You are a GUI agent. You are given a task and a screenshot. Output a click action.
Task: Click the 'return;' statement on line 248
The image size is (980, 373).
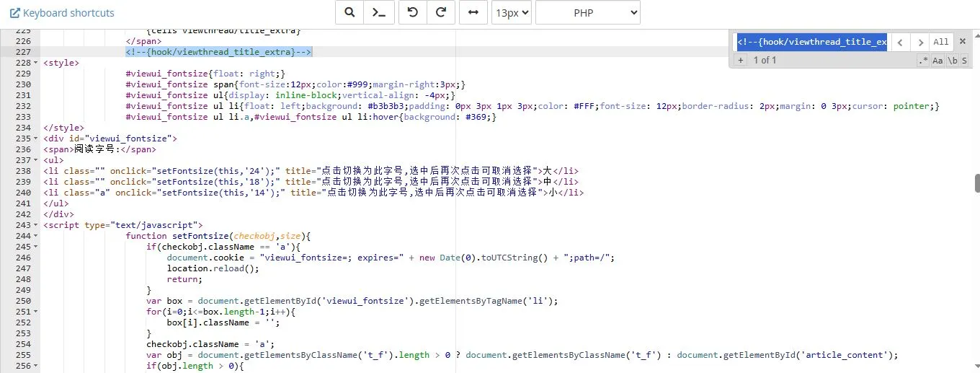(184, 279)
